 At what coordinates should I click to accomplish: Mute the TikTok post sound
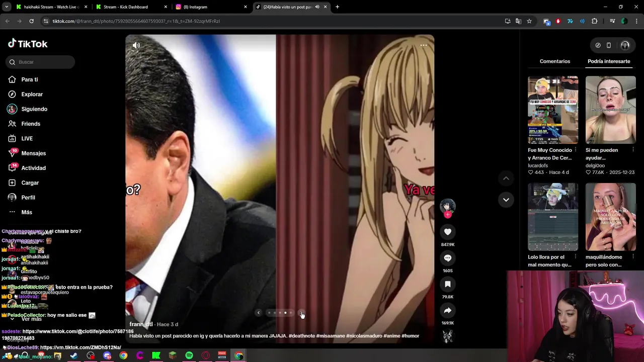coord(136,45)
